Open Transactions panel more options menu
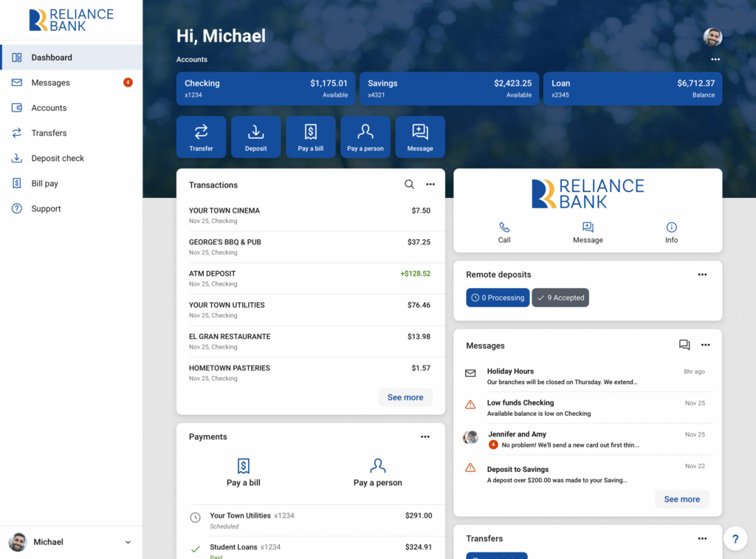This screenshot has width=756, height=559. pyautogui.click(x=430, y=185)
